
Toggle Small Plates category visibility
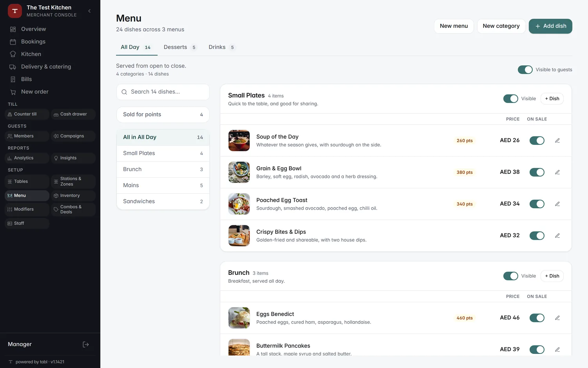pos(511,99)
